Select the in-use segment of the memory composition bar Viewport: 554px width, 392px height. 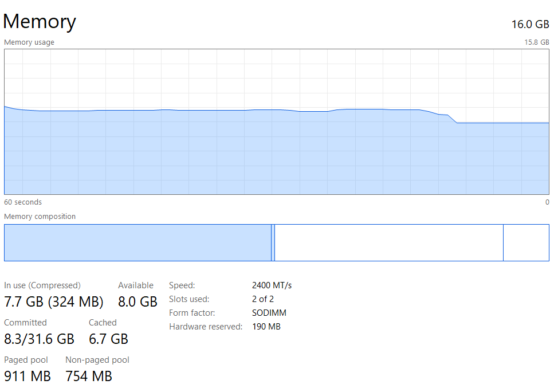[x=137, y=242]
